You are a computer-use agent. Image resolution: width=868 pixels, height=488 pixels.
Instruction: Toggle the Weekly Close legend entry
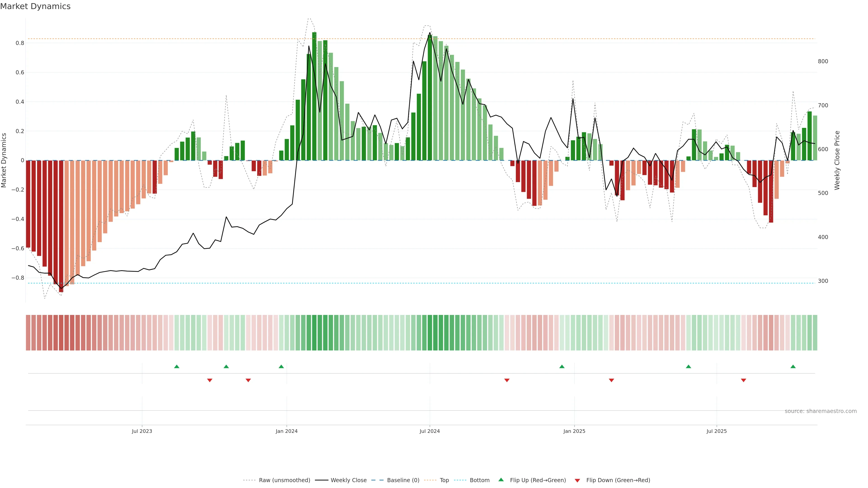pos(348,480)
